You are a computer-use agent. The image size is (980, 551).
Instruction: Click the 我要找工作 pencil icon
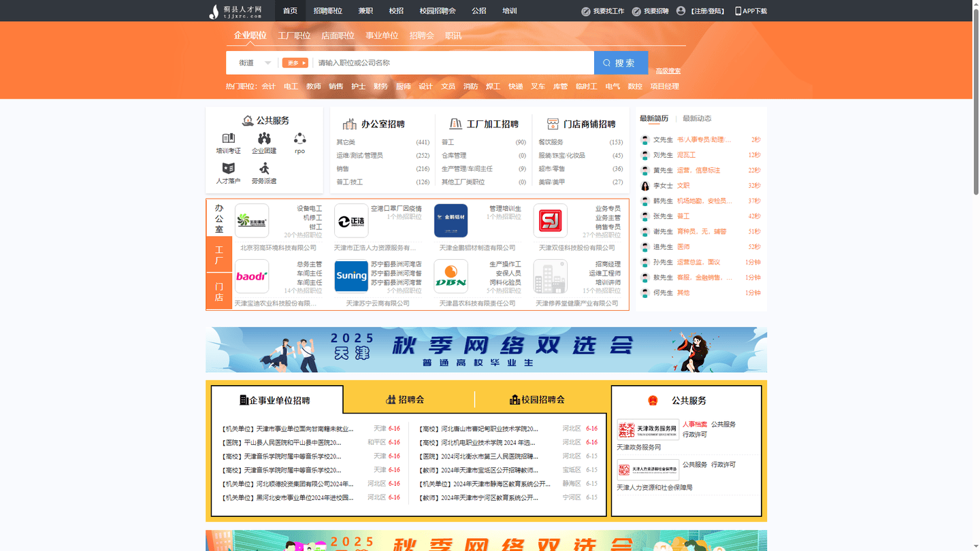pyautogui.click(x=585, y=11)
